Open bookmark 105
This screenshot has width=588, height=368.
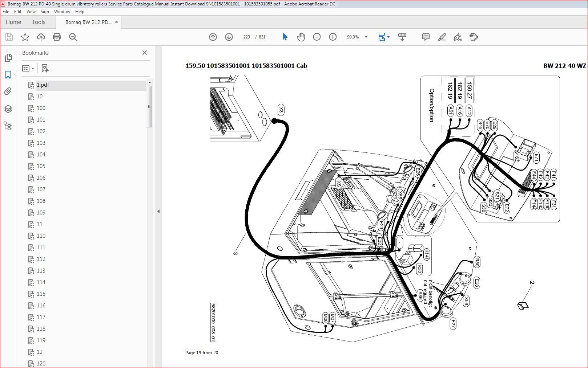41,166
